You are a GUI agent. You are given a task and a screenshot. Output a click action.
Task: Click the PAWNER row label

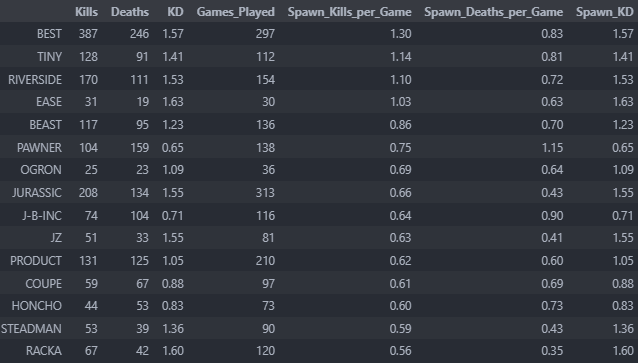(x=39, y=147)
